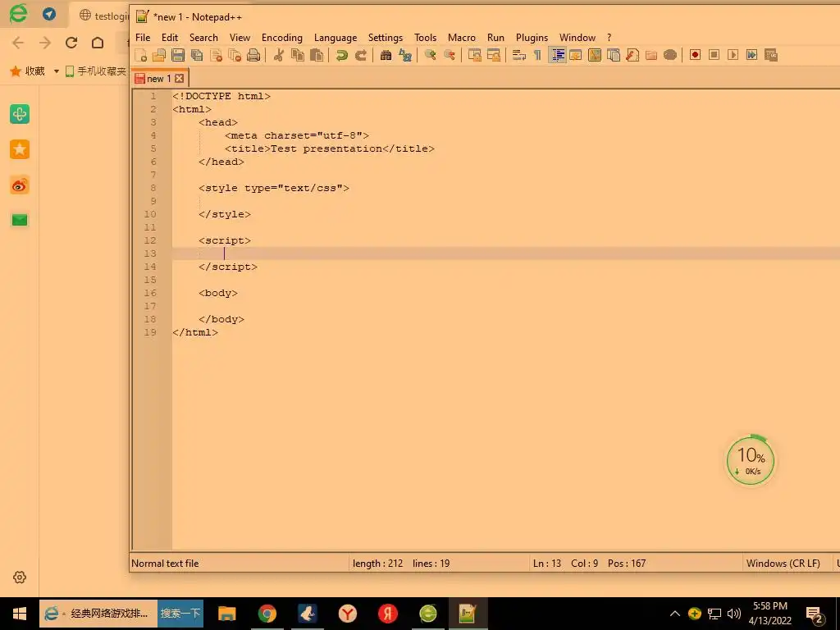Open Find with the binoculars icon
This screenshot has height=630, width=840.
386,55
